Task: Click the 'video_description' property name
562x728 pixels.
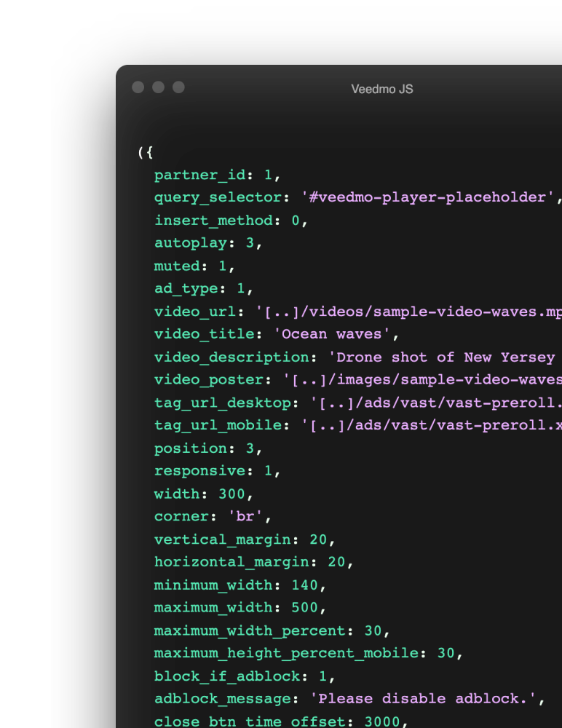Action: pyautogui.click(x=231, y=357)
